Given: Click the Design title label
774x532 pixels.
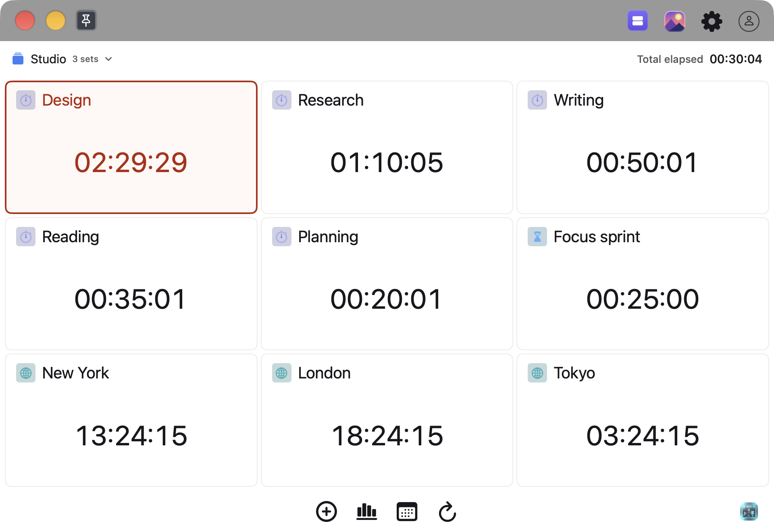Looking at the screenshot, I should pyautogui.click(x=67, y=100).
